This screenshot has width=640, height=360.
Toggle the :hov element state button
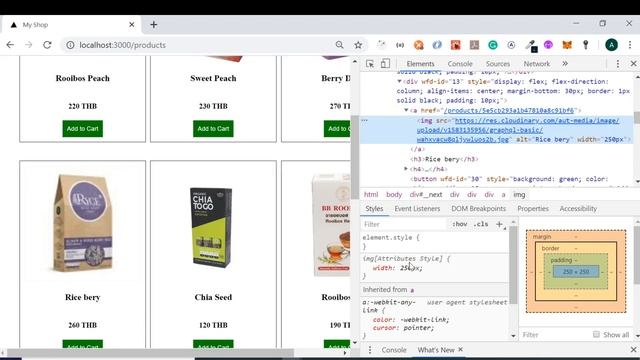click(460, 224)
